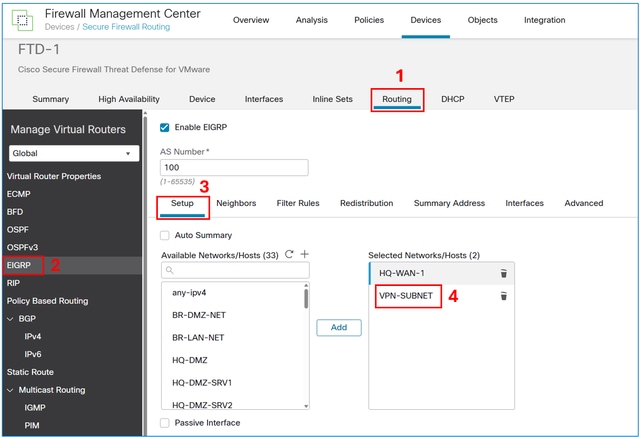Open Virtual Router Properties in sidebar
The height and width of the screenshot is (437, 640).
click(x=54, y=176)
